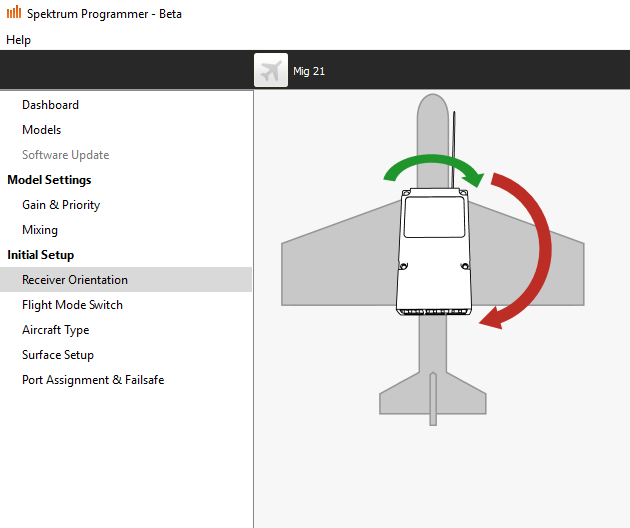The image size is (630, 528).
Task: Open the Models page
Action: pos(42,130)
